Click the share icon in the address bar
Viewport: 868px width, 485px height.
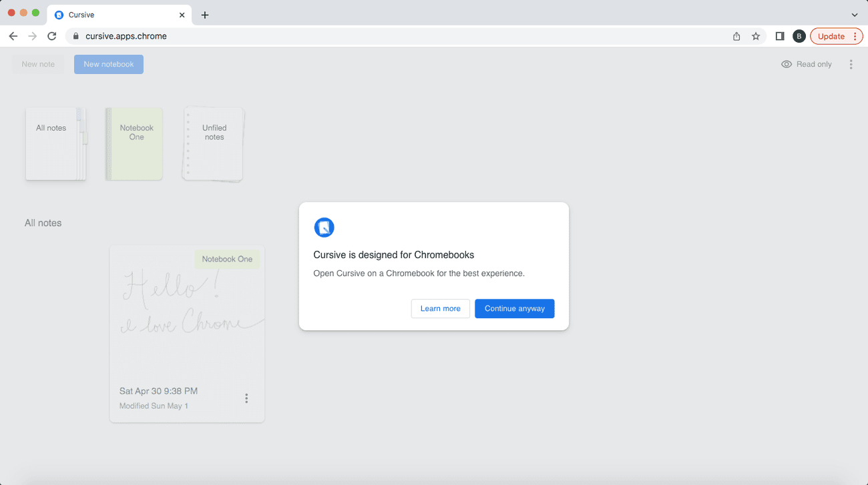(x=736, y=36)
